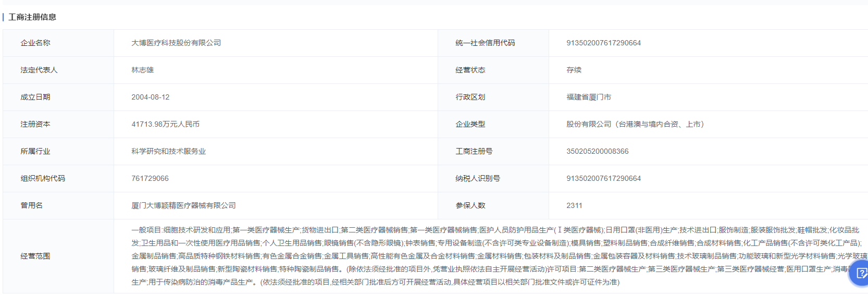868x295 pixels.
Task: Select registration number 350205200008366
Action: tap(598, 151)
